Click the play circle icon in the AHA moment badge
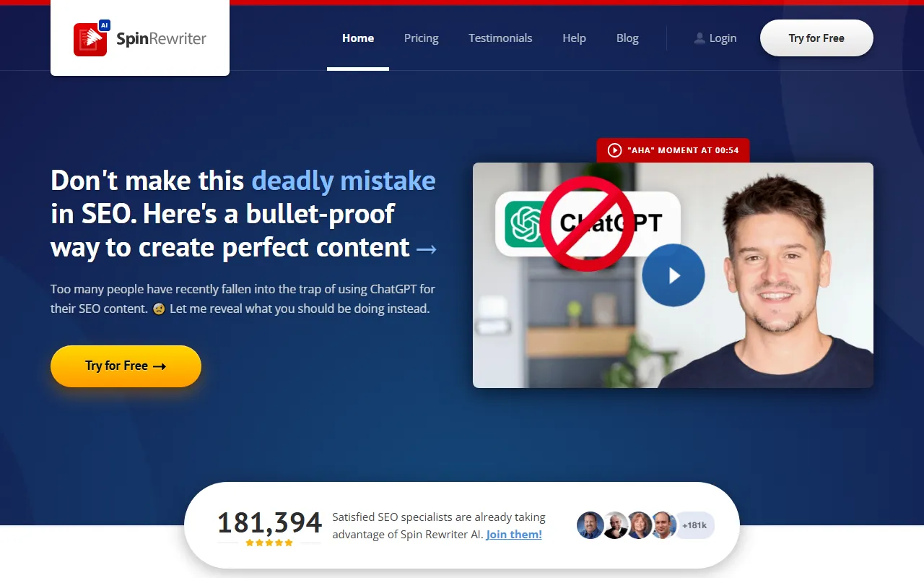 (614, 150)
